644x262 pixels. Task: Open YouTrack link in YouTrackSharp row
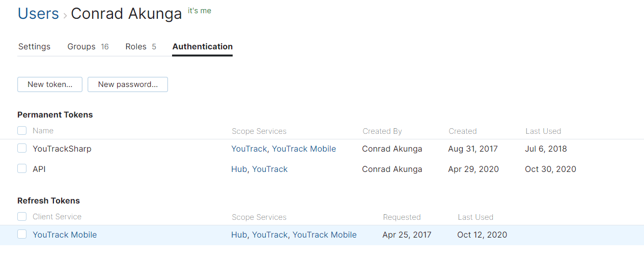(249, 149)
